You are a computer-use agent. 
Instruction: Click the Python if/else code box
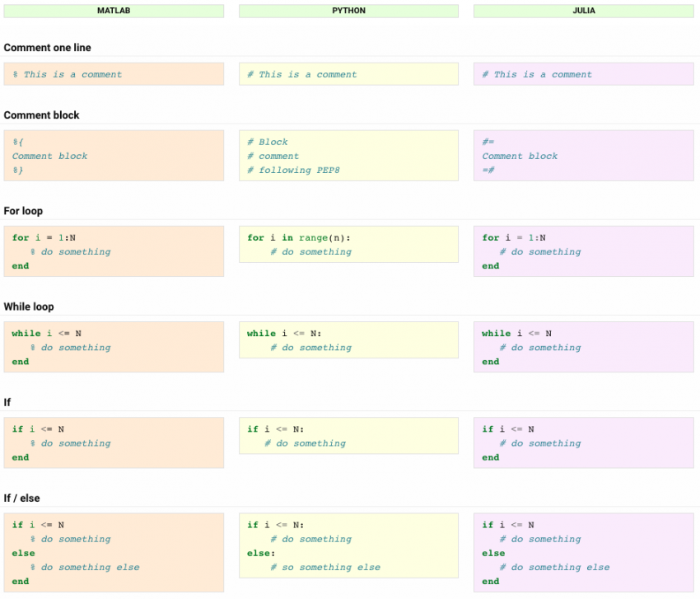pyautogui.click(x=348, y=545)
